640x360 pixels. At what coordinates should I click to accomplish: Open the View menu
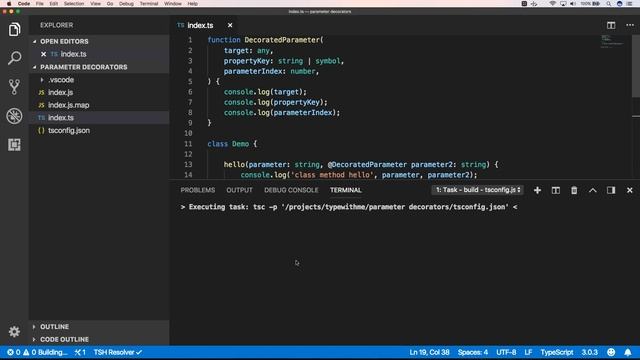click(x=96, y=4)
